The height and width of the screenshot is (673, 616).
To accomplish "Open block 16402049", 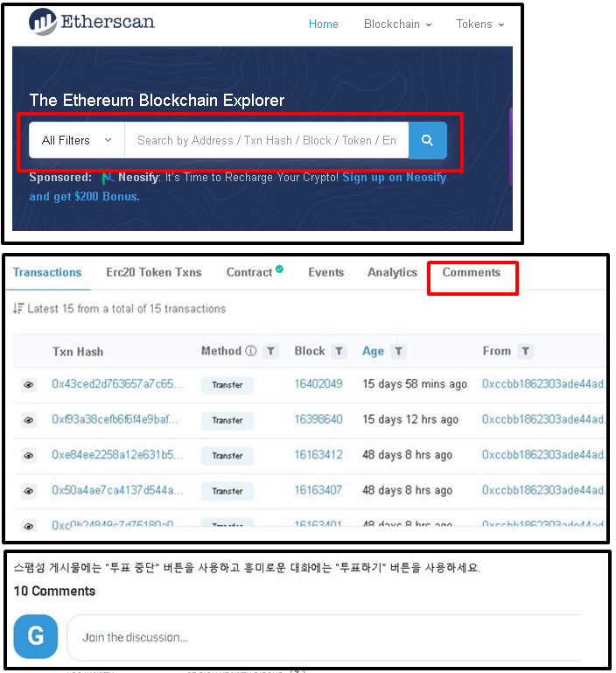I will (x=318, y=383).
